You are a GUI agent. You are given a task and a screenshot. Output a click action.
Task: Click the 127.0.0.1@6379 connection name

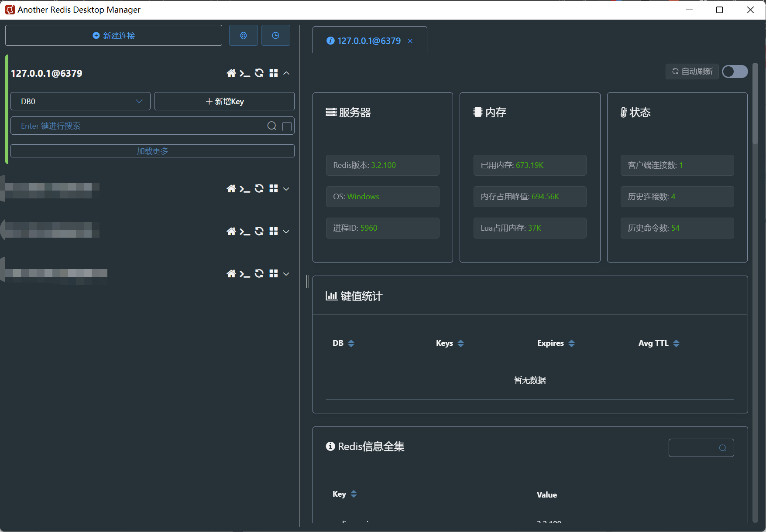(x=47, y=73)
